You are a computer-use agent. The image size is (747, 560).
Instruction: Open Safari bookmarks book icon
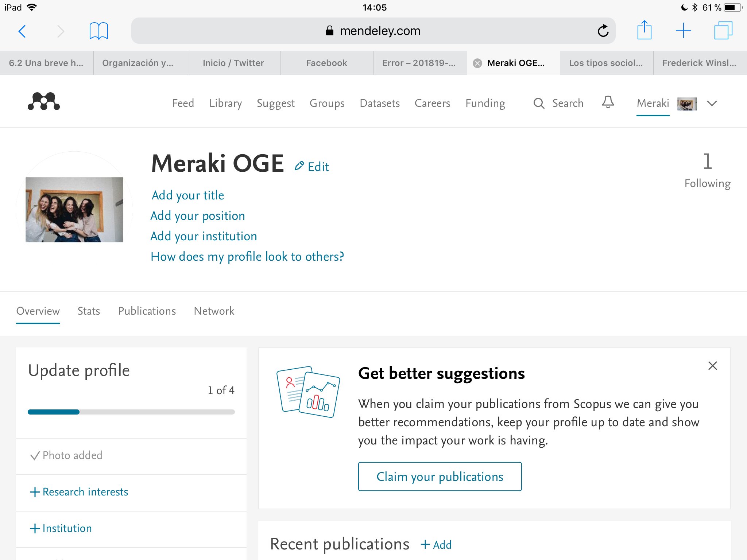pos(98,31)
